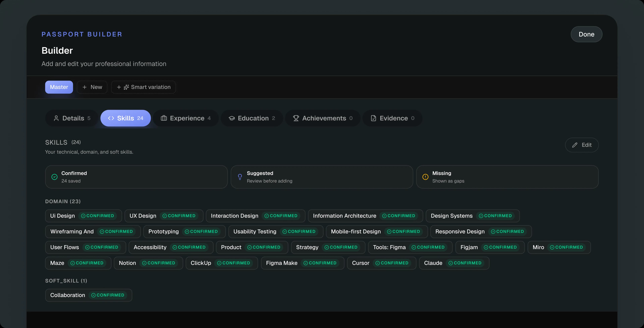This screenshot has height=328, width=644.
Task: Create a New variation
Action: pyautogui.click(x=92, y=87)
